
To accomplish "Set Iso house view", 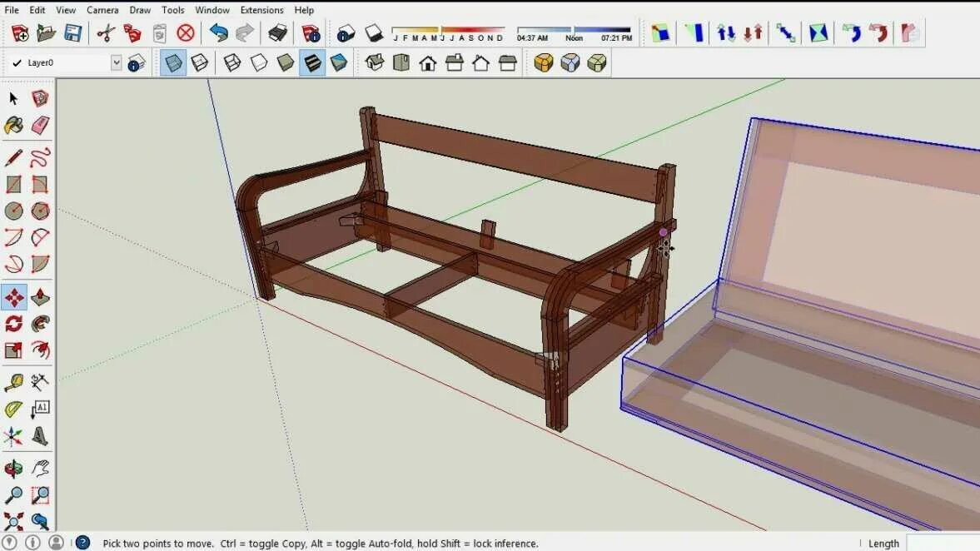I will (375, 63).
